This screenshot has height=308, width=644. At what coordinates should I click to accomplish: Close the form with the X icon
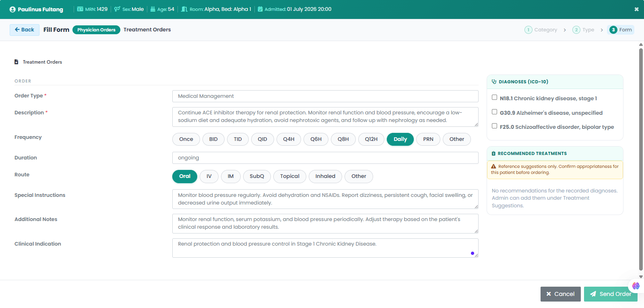pyautogui.click(x=636, y=9)
